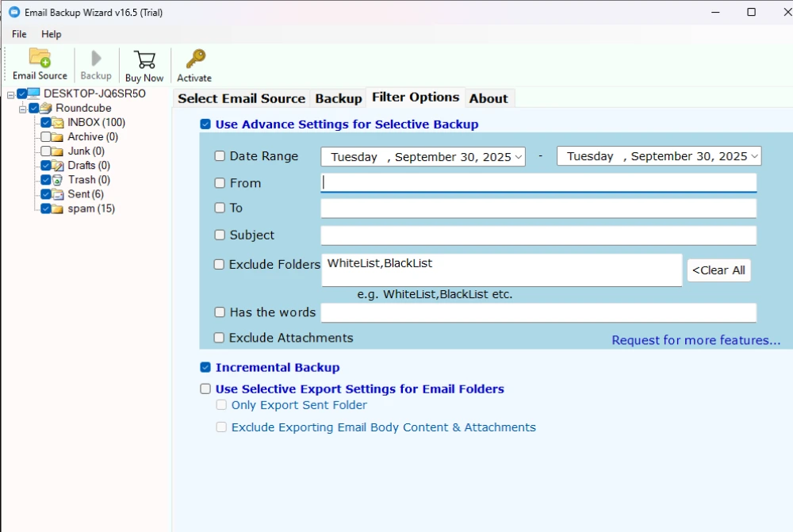793x532 pixels.
Task: Disable Incremental Backup
Action: (205, 367)
